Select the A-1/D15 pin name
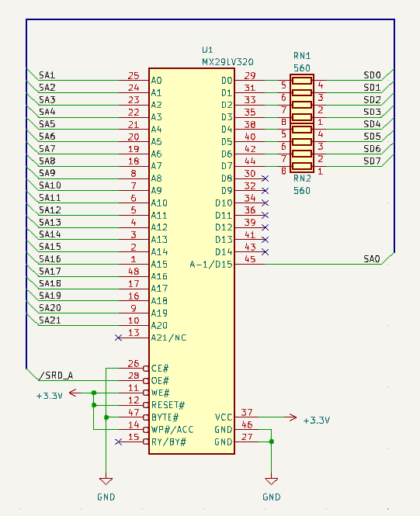The image size is (420, 516). (x=211, y=265)
